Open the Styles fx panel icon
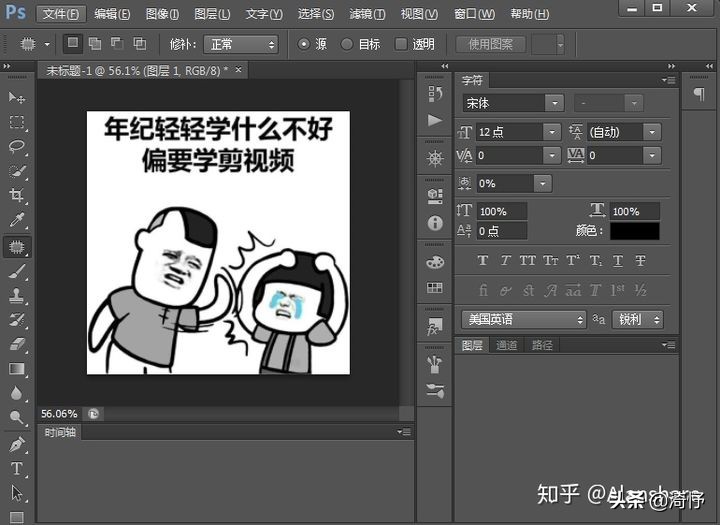 434,327
